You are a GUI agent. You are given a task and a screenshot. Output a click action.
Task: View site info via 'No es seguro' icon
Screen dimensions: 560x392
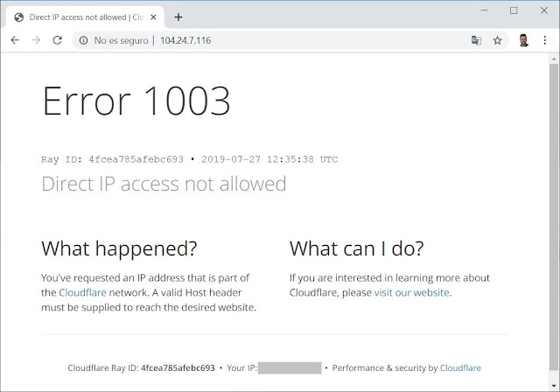tap(84, 40)
